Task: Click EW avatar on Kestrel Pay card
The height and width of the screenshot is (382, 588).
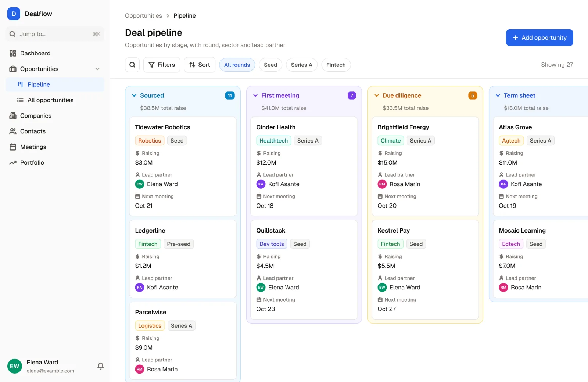Action: coord(382,288)
